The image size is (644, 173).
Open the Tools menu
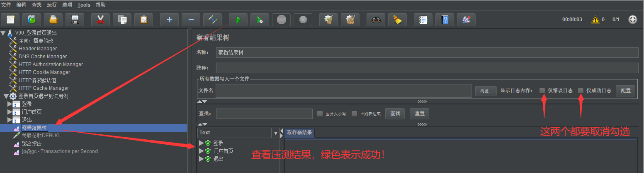84,5
